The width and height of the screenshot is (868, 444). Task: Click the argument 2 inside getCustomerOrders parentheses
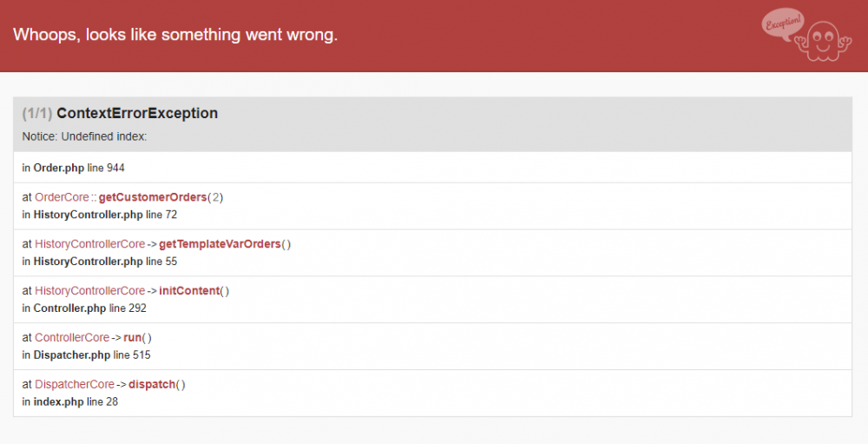tap(215, 197)
